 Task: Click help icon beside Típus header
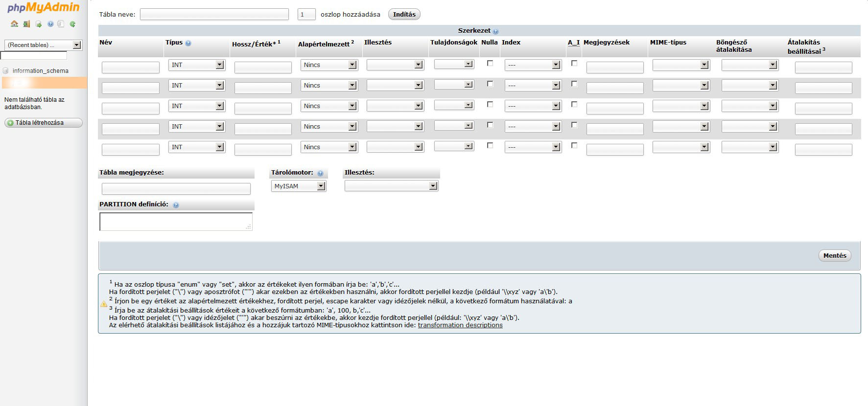(188, 43)
